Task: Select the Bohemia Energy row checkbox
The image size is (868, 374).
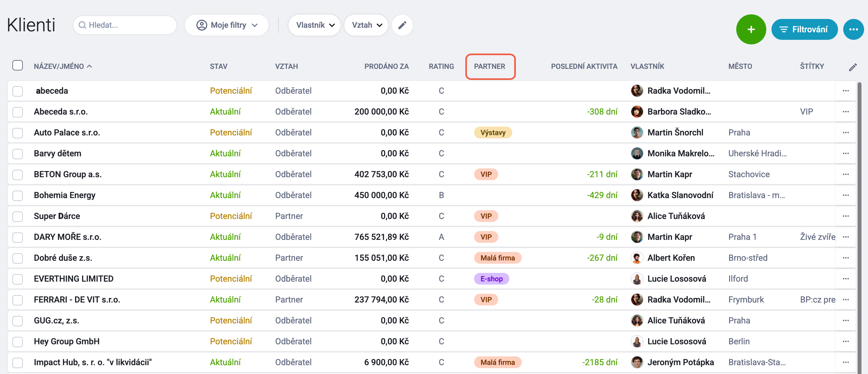Action: coord(18,195)
